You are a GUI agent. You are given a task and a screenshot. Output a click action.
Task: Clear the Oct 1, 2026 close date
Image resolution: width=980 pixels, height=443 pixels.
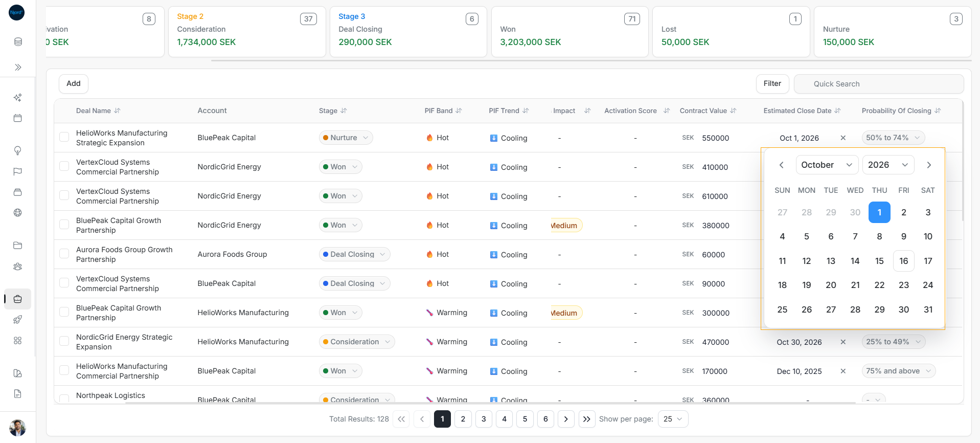pyautogui.click(x=843, y=138)
